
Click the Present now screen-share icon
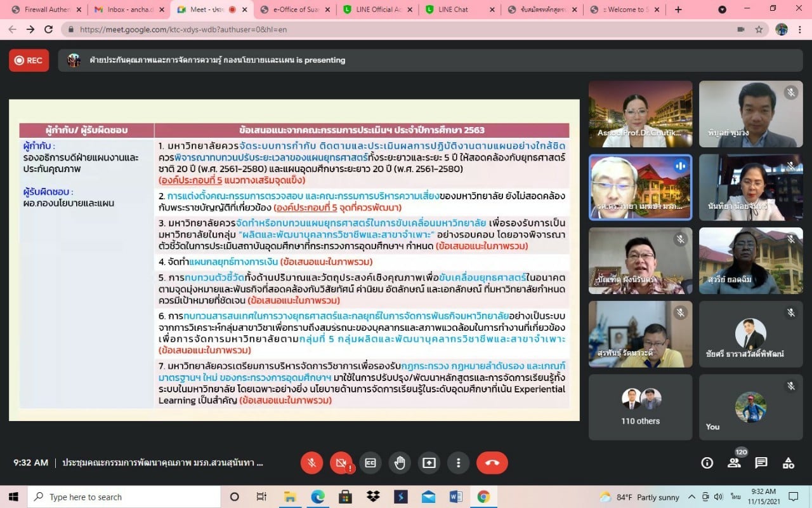click(429, 463)
